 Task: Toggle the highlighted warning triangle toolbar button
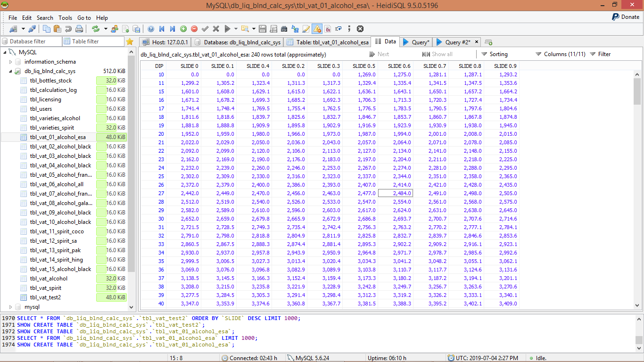point(317,29)
